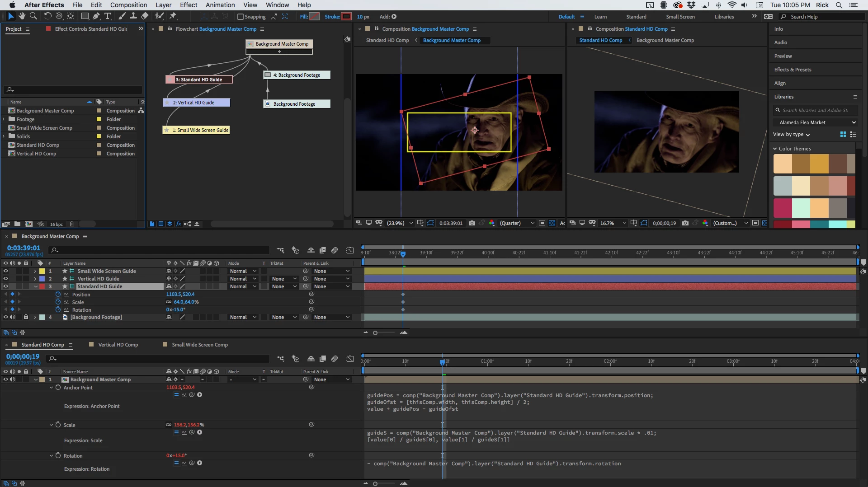Select the '3: Standard HD Guide' flowchart node

coord(199,80)
